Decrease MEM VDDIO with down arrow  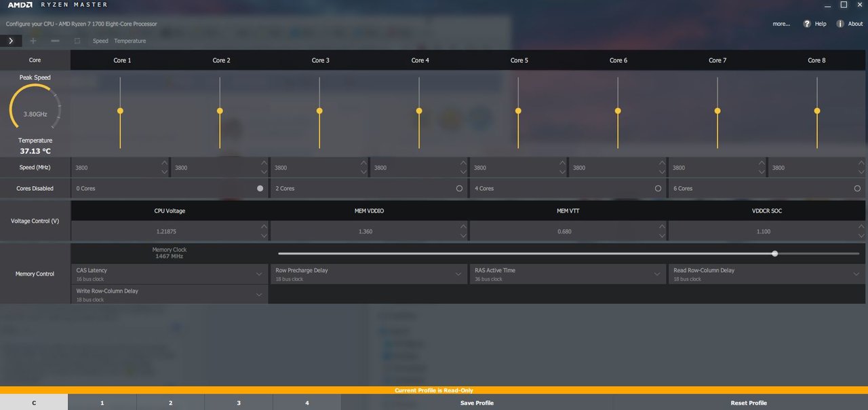point(463,236)
